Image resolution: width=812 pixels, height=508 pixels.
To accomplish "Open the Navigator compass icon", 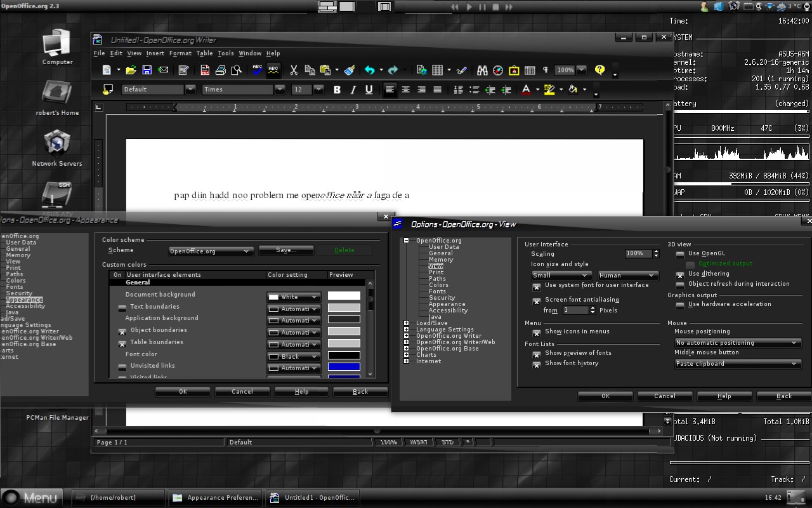I will coord(498,70).
